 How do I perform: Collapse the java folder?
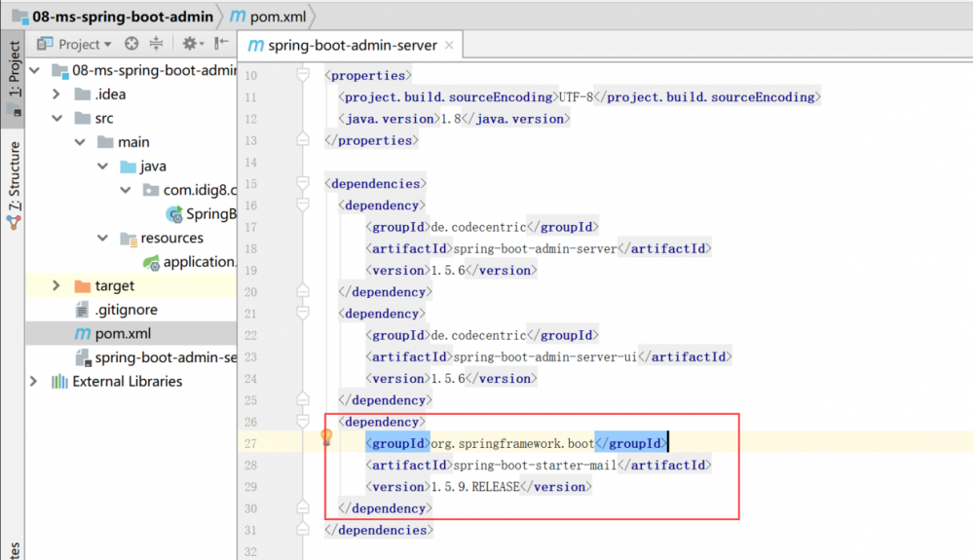(103, 167)
